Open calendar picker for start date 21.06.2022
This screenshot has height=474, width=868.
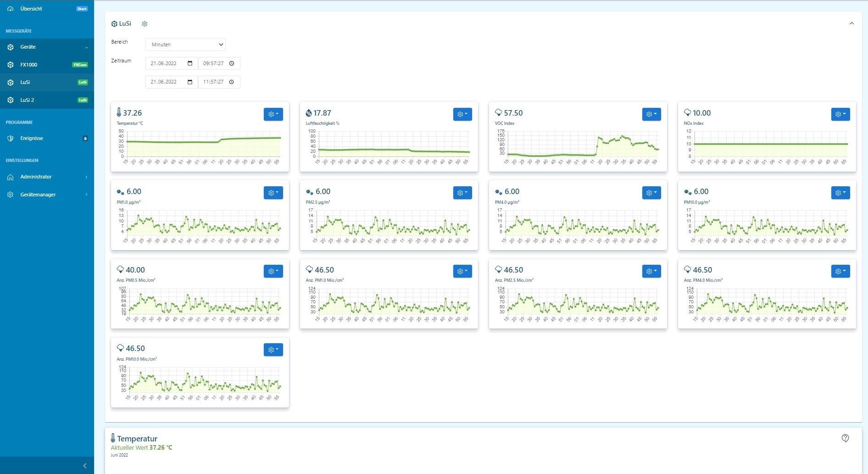(190, 63)
